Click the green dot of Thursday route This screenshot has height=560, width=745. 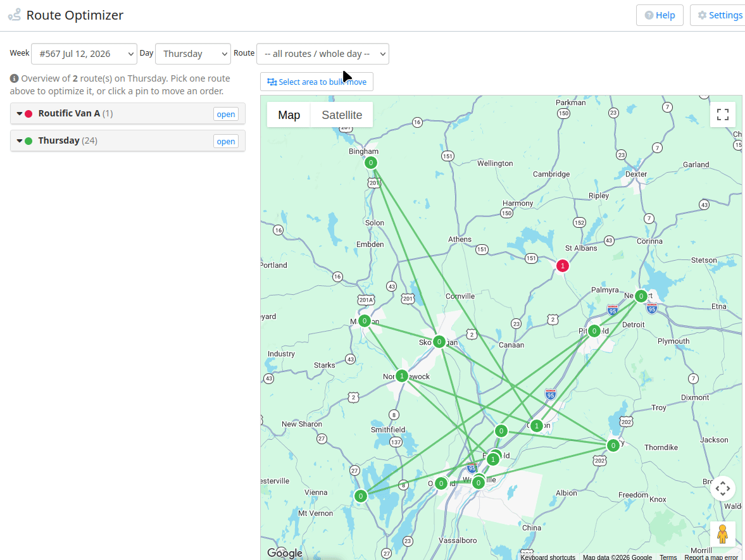click(28, 140)
